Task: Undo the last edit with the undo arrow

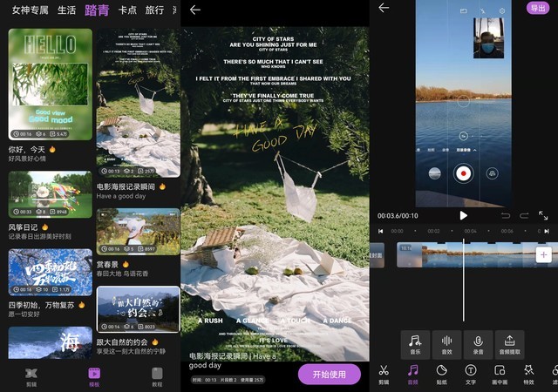Action: [x=505, y=215]
